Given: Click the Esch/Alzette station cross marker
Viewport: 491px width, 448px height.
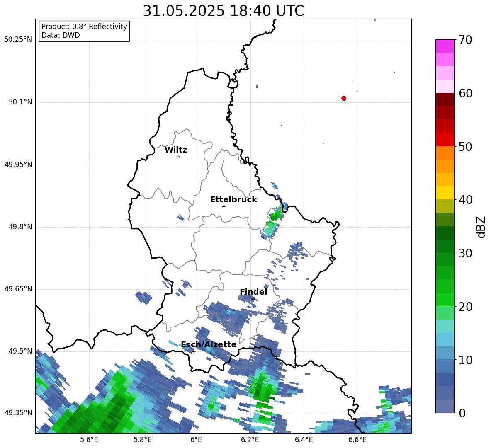Looking at the screenshot, I should (x=194, y=351).
